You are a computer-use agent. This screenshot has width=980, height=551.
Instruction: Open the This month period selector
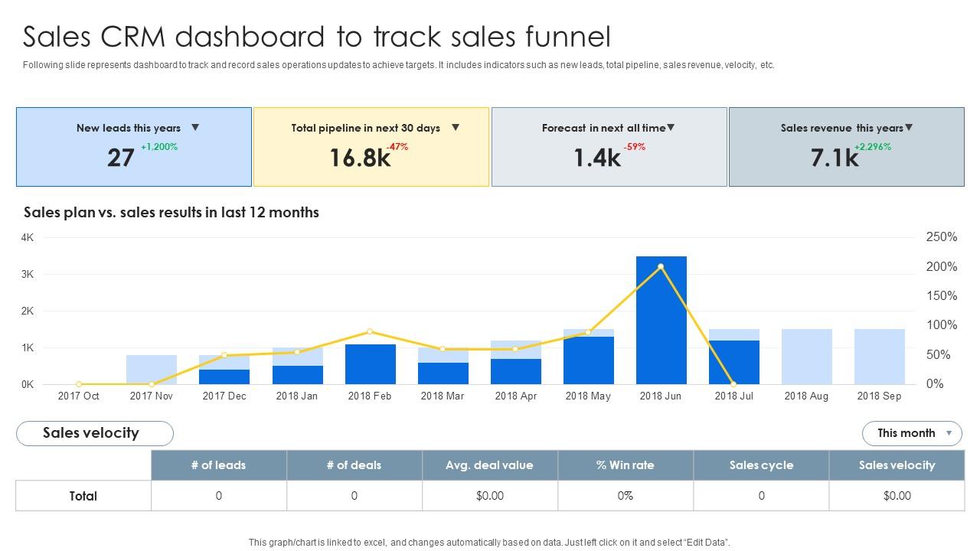point(912,433)
